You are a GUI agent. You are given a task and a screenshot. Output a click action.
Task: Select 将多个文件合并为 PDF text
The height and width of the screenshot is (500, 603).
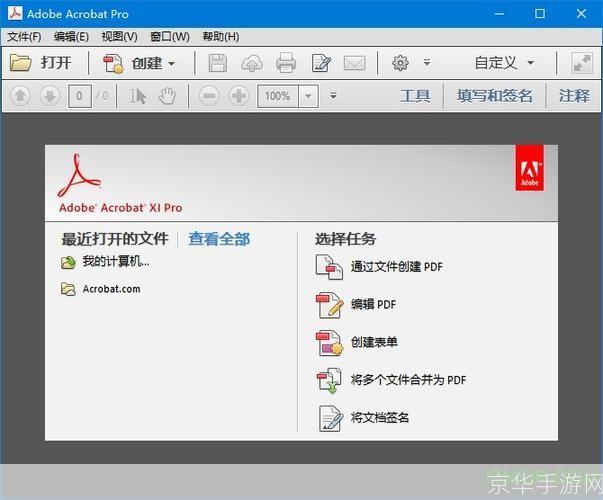(408, 380)
